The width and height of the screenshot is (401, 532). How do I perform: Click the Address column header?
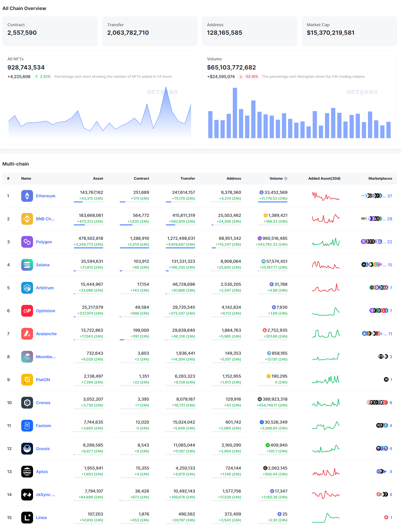tap(234, 179)
